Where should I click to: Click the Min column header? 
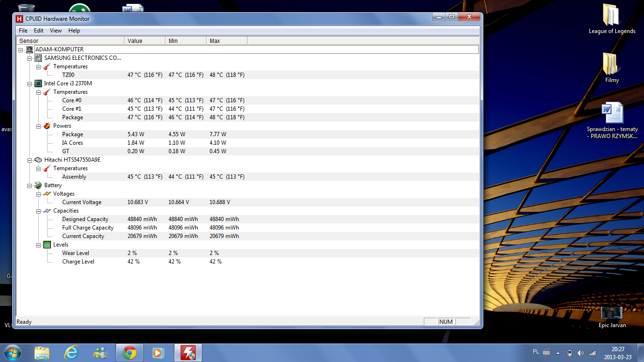186,41
